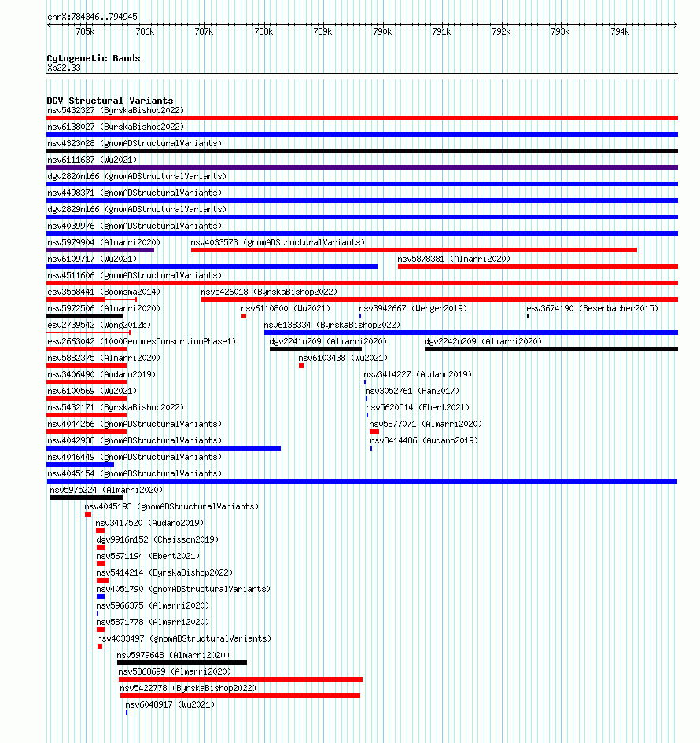The width and height of the screenshot is (700, 743).
Task: Open nsv5878381 (Almarri2020) label
Action: [454, 259]
